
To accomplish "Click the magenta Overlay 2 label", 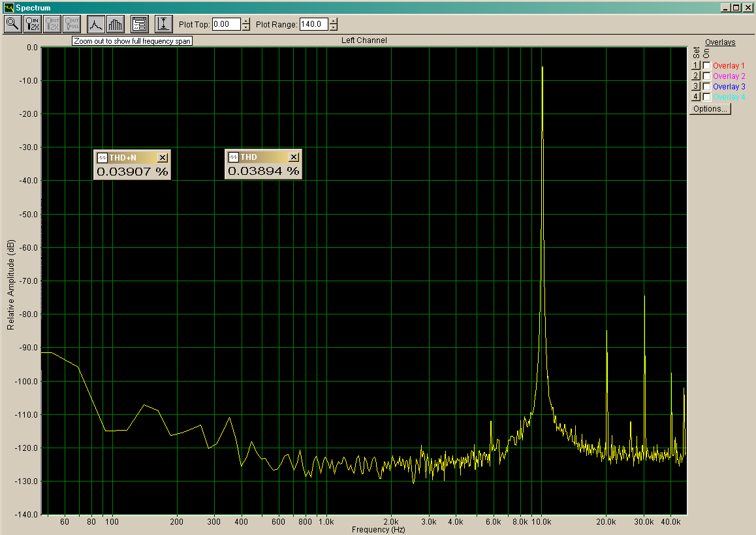I will pyautogui.click(x=729, y=76).
